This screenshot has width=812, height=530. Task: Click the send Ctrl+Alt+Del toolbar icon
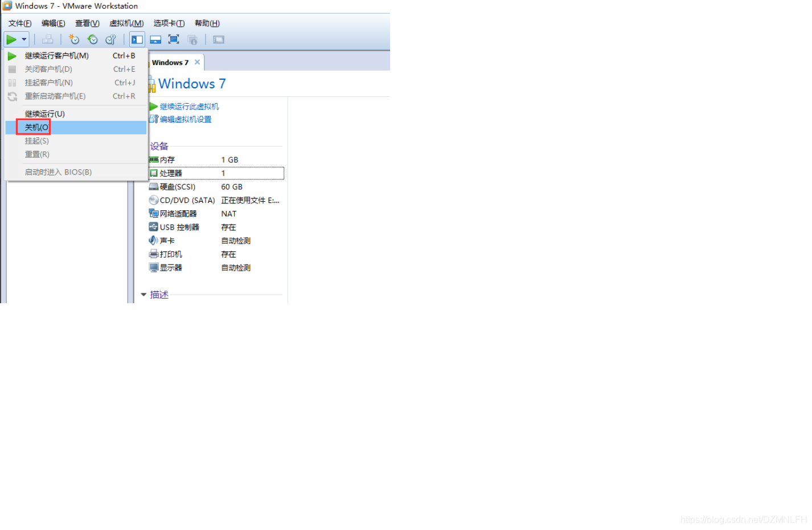pos(48,39)
